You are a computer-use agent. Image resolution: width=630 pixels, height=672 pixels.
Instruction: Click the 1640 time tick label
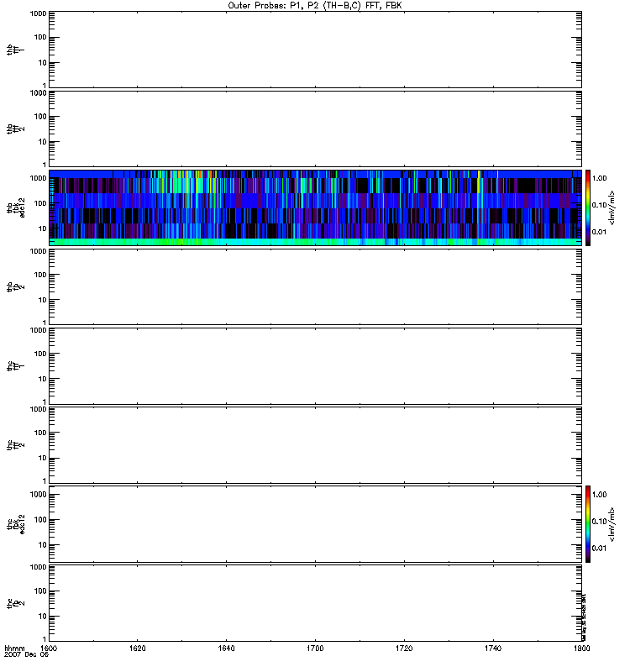pyautogui.click(x=227, y=649)
